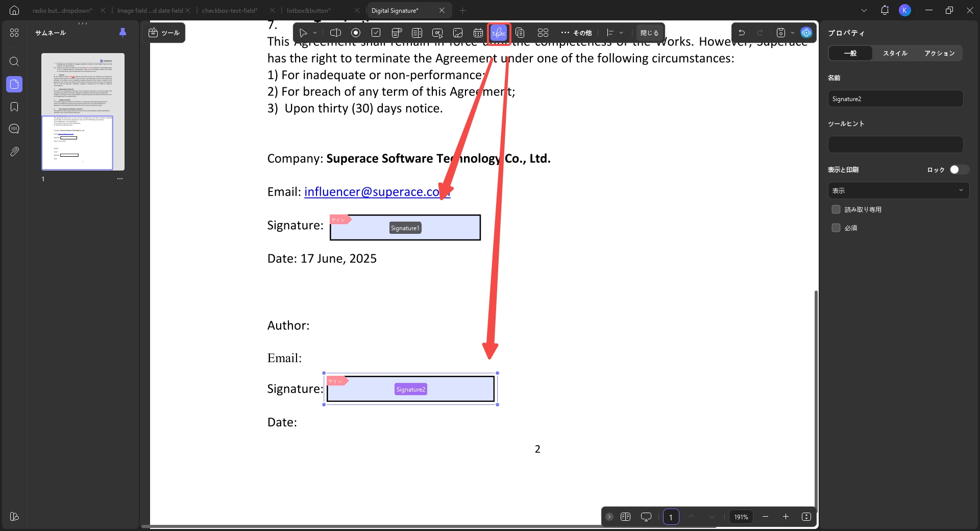This screenshot has width=980, height=531.
Task: Open the thumbnails page icon in sidebar
Action: 14,84
